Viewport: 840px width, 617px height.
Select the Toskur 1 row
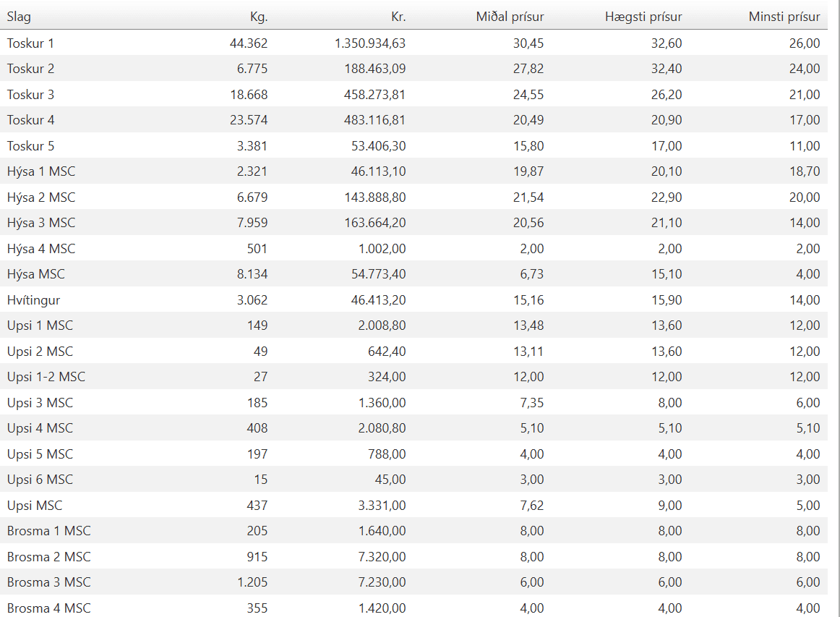tap(30, 43)
